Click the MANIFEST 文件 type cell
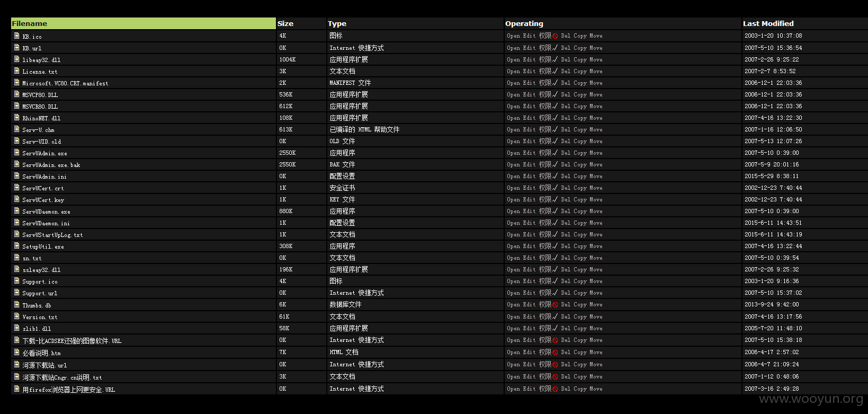This screenshot has height=414, width=868. [x=350, y=83]
